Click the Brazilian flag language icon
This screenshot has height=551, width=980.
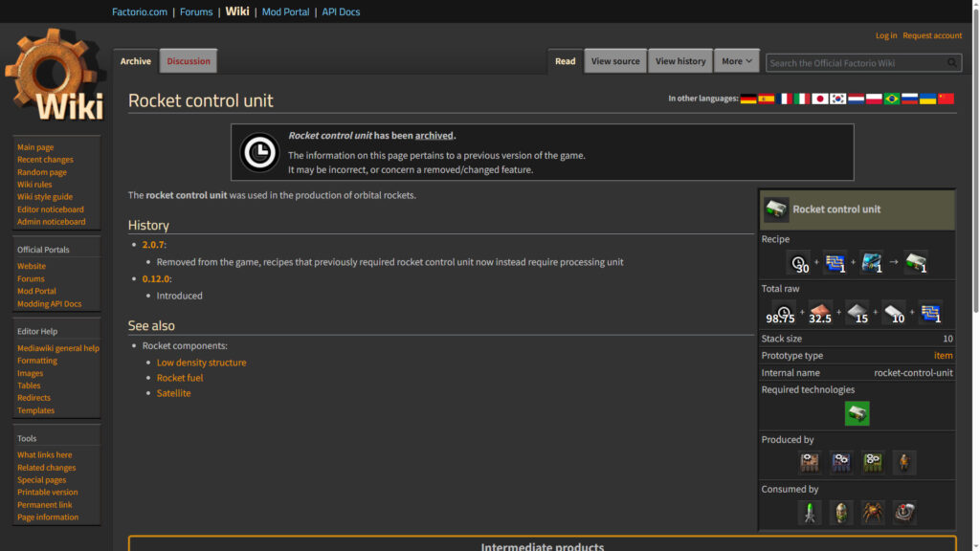[x=892, y=99]
